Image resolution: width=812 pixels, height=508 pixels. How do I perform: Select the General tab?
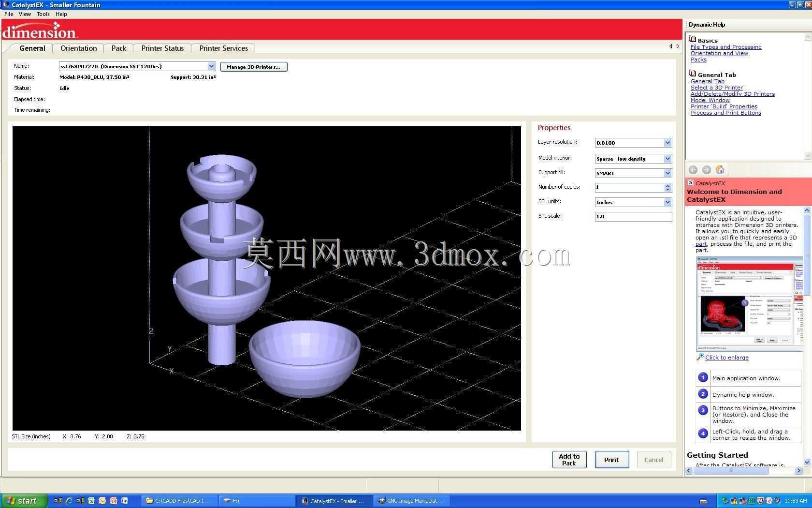point(32,48)
